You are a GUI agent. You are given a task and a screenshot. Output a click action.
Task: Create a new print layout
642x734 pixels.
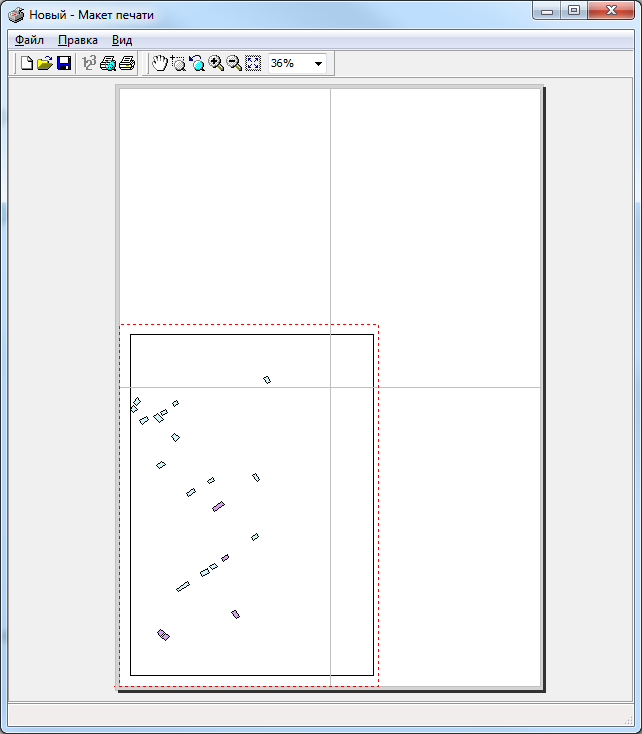point(27,63)
